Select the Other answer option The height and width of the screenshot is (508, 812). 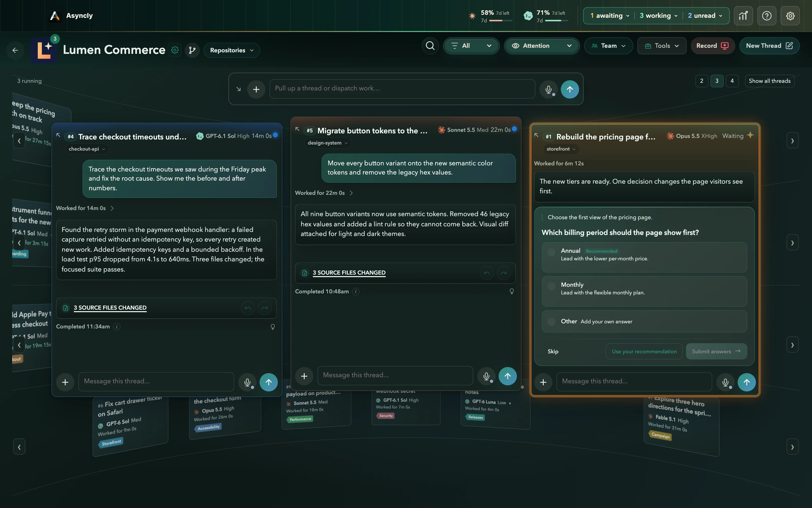[x=644, y=322]
